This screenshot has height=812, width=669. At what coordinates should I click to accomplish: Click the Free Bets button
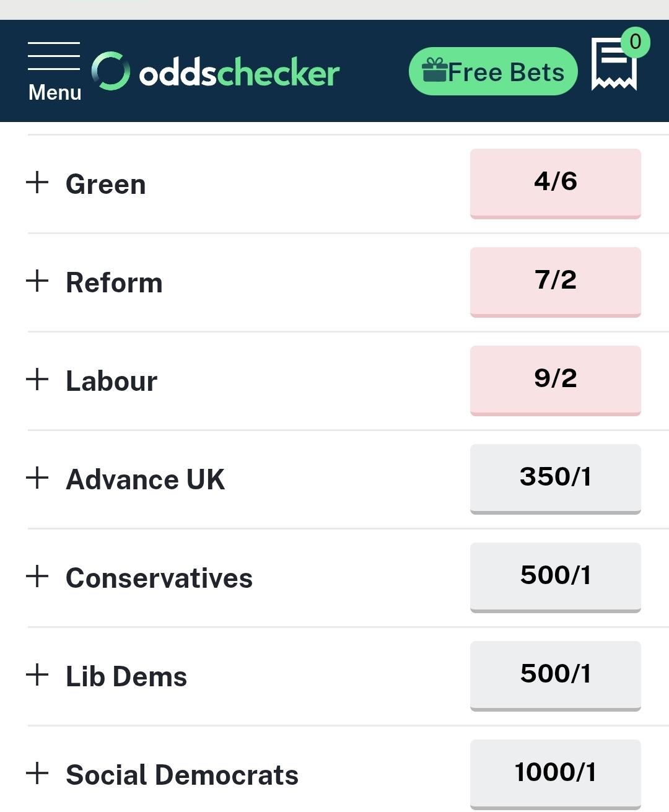click(x=492, y=71)
